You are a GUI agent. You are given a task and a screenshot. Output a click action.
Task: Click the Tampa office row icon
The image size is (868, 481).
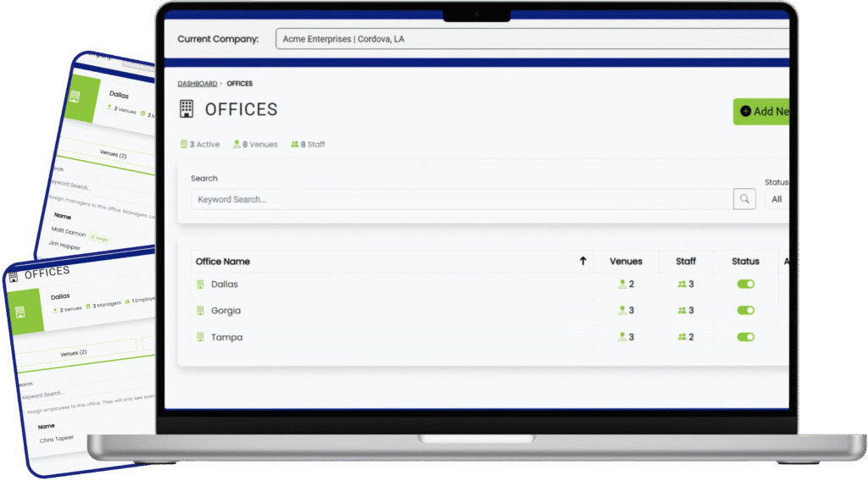[200, 337]
